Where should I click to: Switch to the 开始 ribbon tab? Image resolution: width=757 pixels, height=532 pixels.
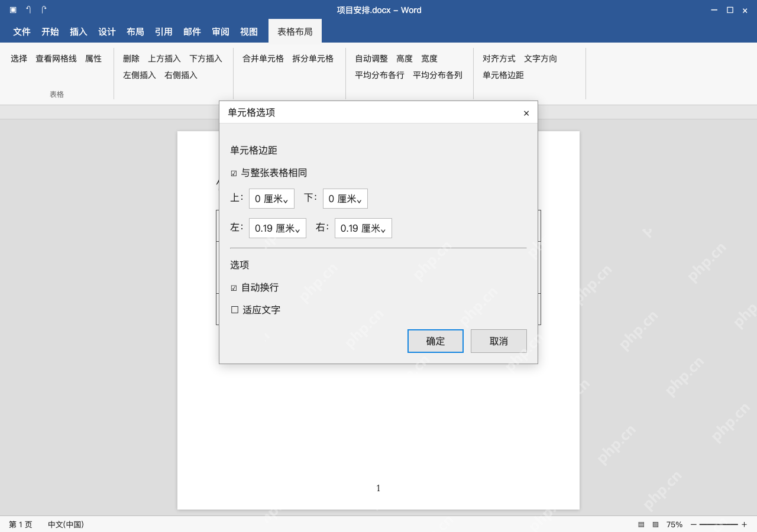pyautogui.click(x=50, y=31)
